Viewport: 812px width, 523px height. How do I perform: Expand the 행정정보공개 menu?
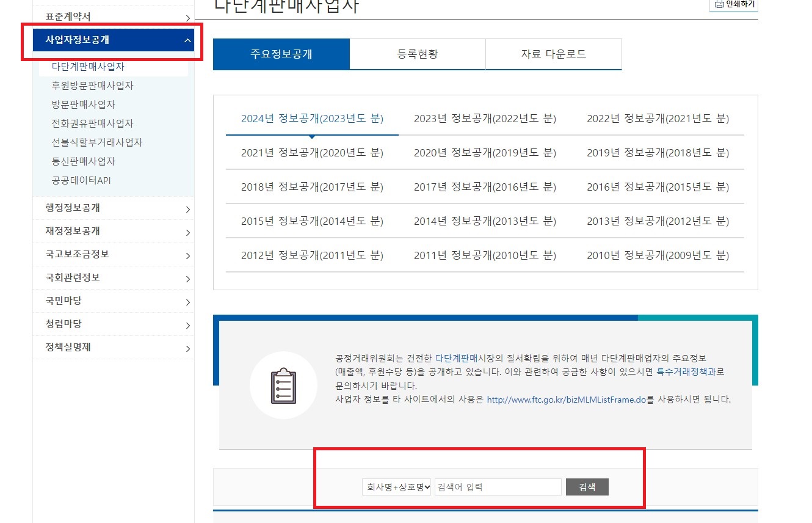[114, 208]
